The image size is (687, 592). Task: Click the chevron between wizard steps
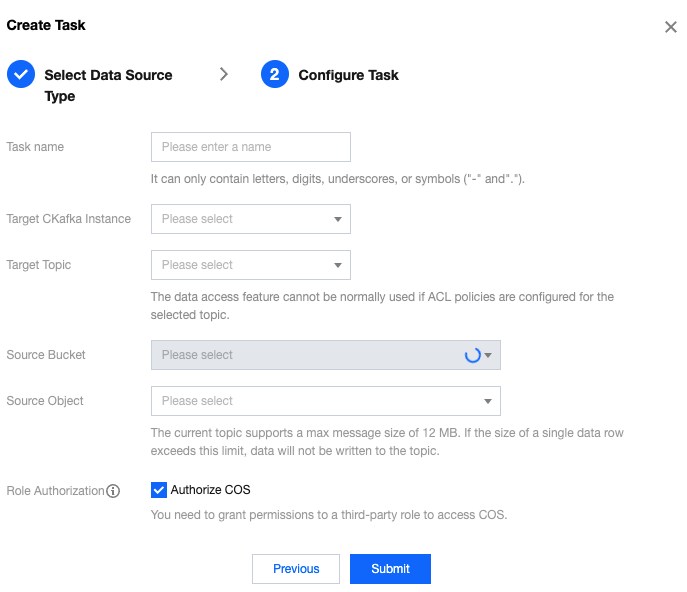pos(224,74)
